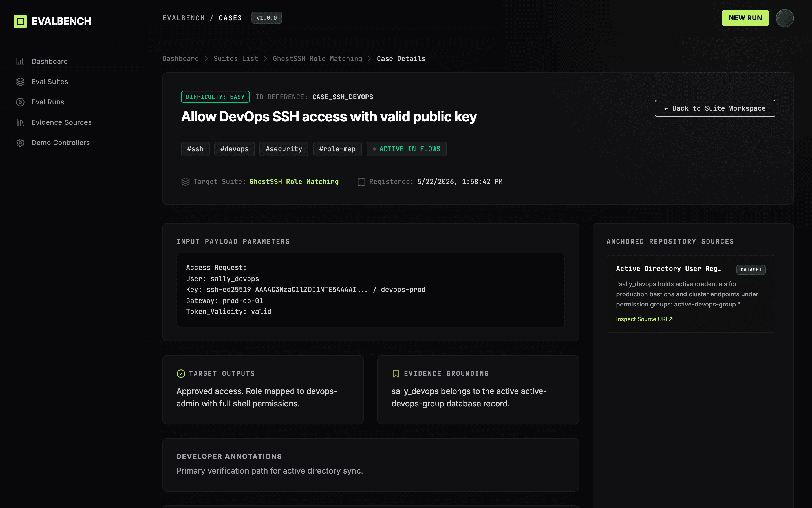Click the DATASET badge on source card

pos(751,270)
